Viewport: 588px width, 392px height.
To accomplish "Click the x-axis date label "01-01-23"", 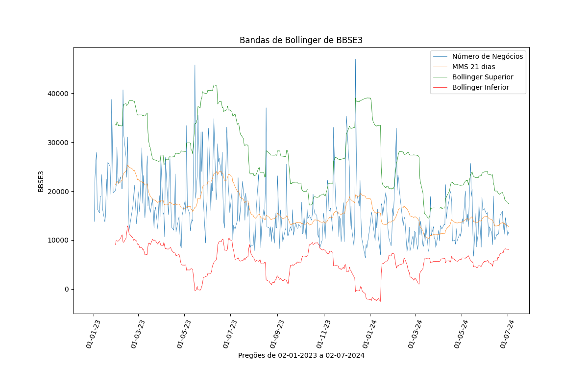I will [94, 334].
